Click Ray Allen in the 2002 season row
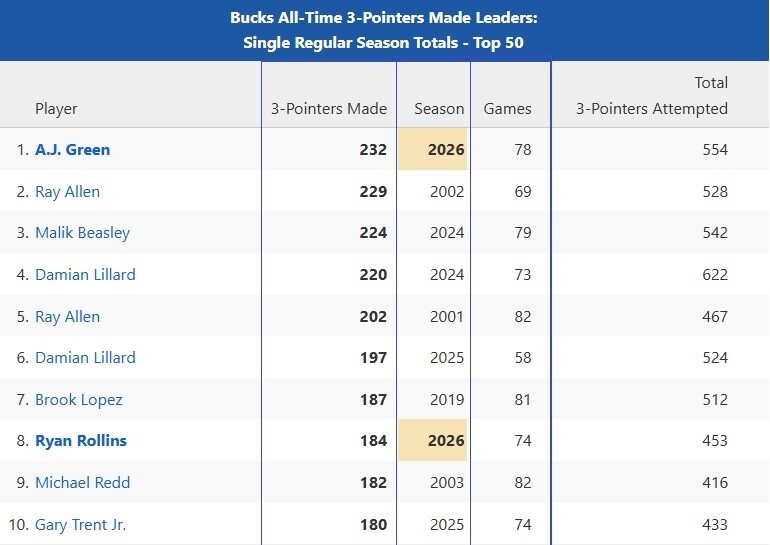Image resolution: width=770 pixels, height=545 pixels. tap(67, 192)
